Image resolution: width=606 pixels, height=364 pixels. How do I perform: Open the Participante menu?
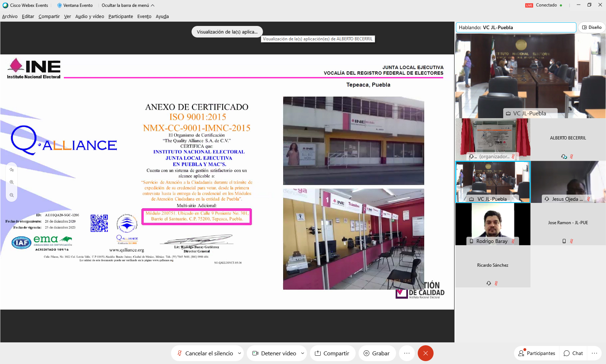pyautogui.click(x=120, y=16)
